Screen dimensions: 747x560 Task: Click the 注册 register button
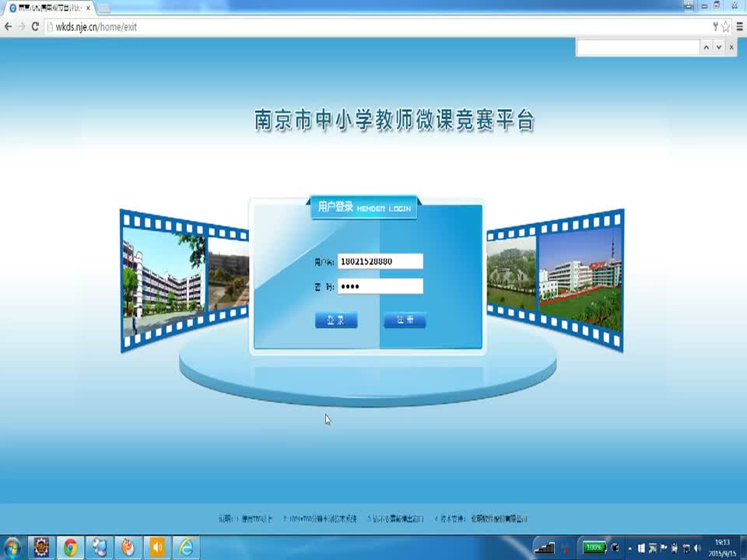tap(405, 320)
